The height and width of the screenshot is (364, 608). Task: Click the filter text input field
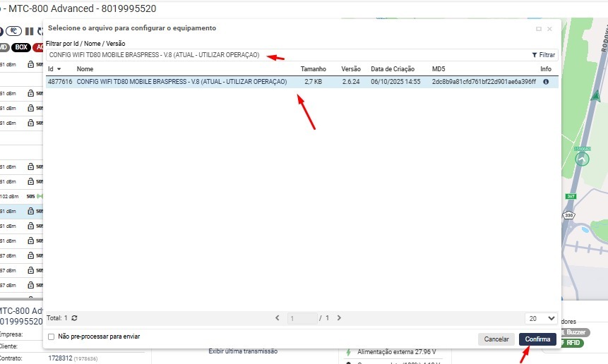click(282, 55)
